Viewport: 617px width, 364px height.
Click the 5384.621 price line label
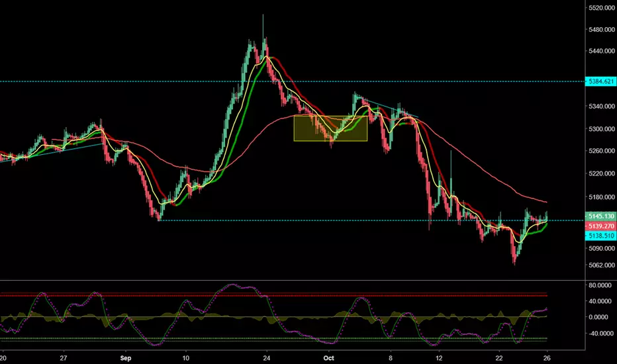coord(600,81)
